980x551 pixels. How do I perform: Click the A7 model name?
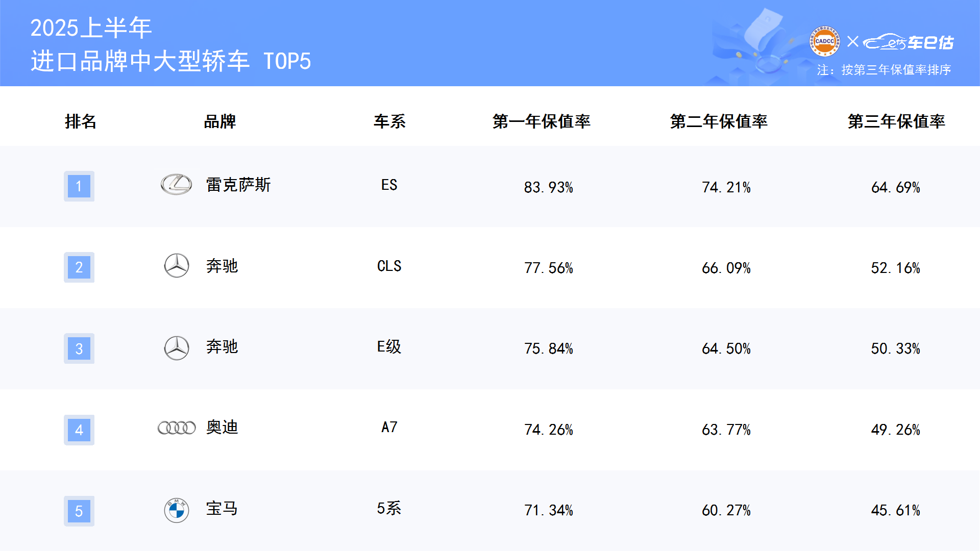[x=389, y=427]
